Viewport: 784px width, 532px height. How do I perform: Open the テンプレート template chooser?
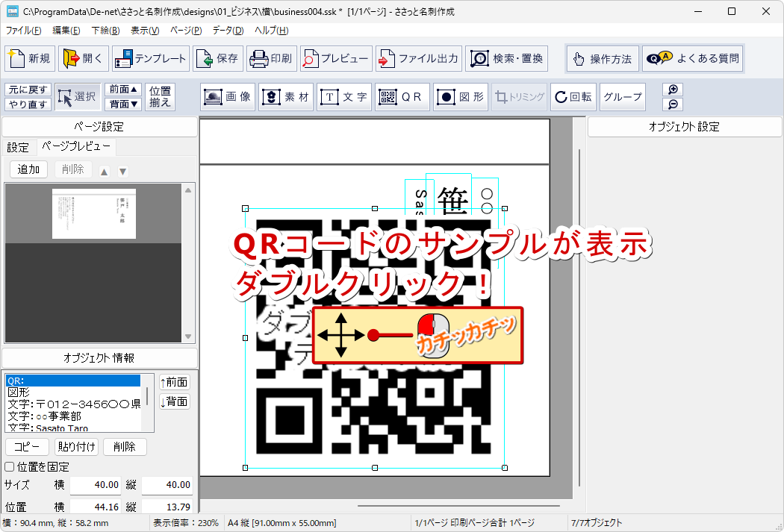(x=151, y=58)
